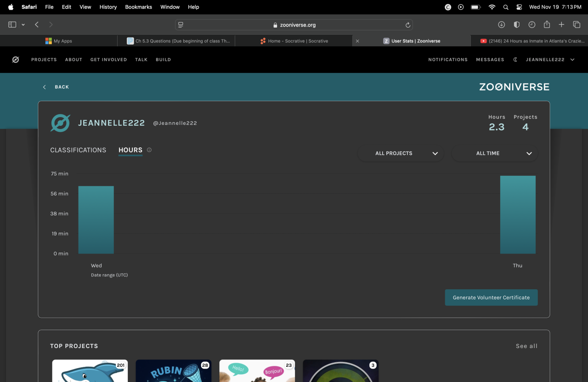588x382 pixels.
Task: View NOTIFICATIONS in the navbar
Action: coord(448,60)
